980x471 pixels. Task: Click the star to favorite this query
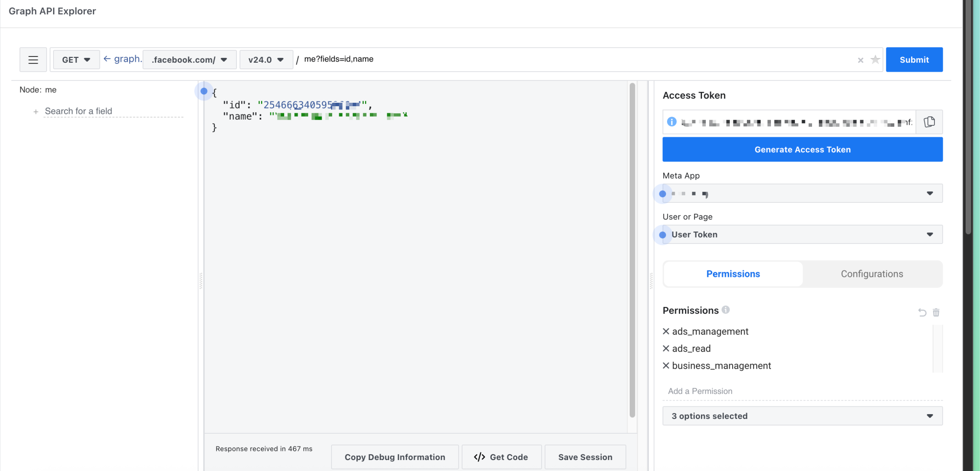click(875, 59)
